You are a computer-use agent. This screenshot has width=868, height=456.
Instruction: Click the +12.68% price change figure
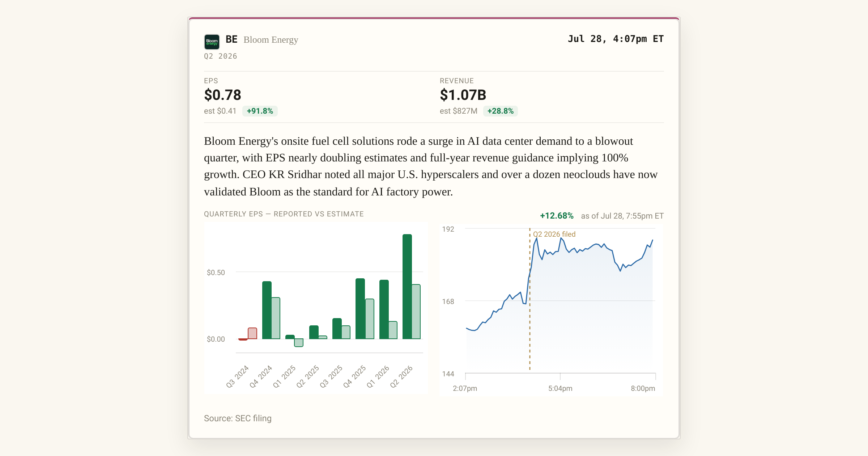(x=557, y=216)
